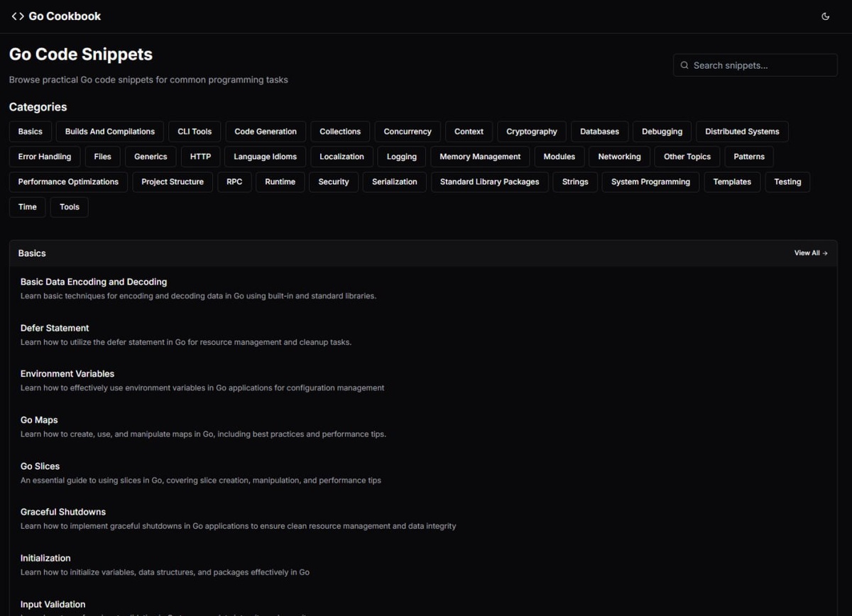Click the Go Cookbook code brackets logo
852x616 pixels.
coord(18,16)
